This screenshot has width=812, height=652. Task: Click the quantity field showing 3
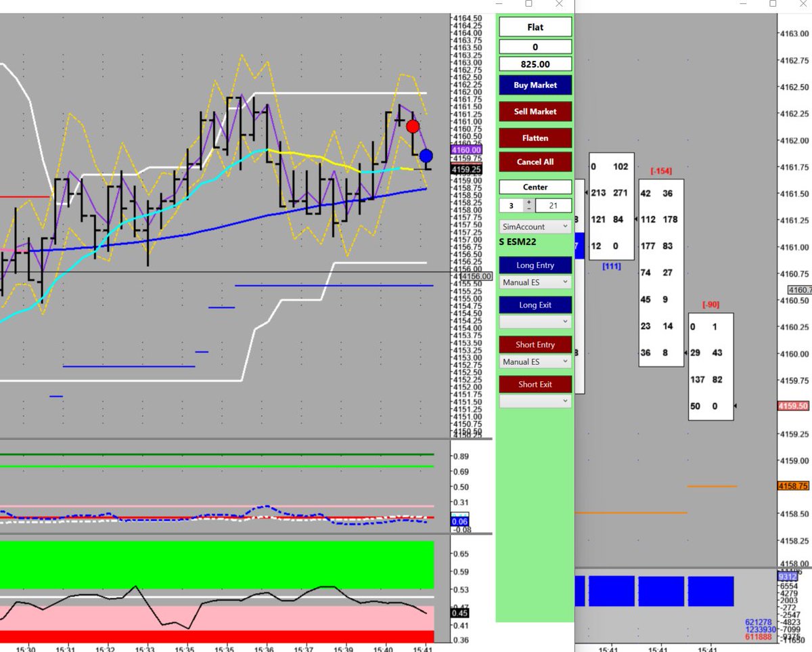click(512, 206)
